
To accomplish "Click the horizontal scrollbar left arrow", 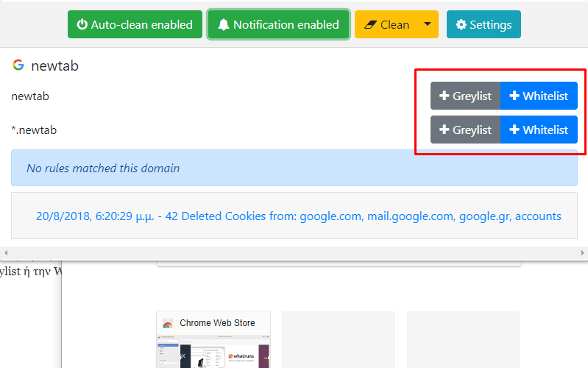I will (x=6, y=253).
